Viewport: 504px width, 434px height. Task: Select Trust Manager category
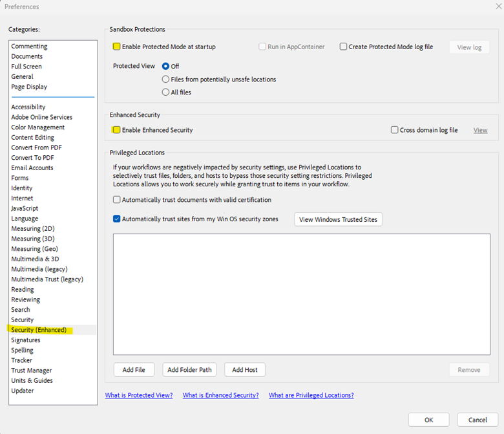tap(32, 371)
